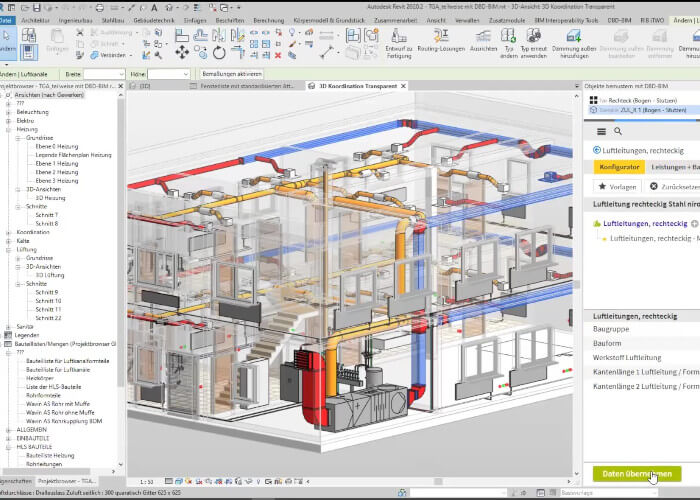Click Dämmung außen hinzufügen tool

574,44
